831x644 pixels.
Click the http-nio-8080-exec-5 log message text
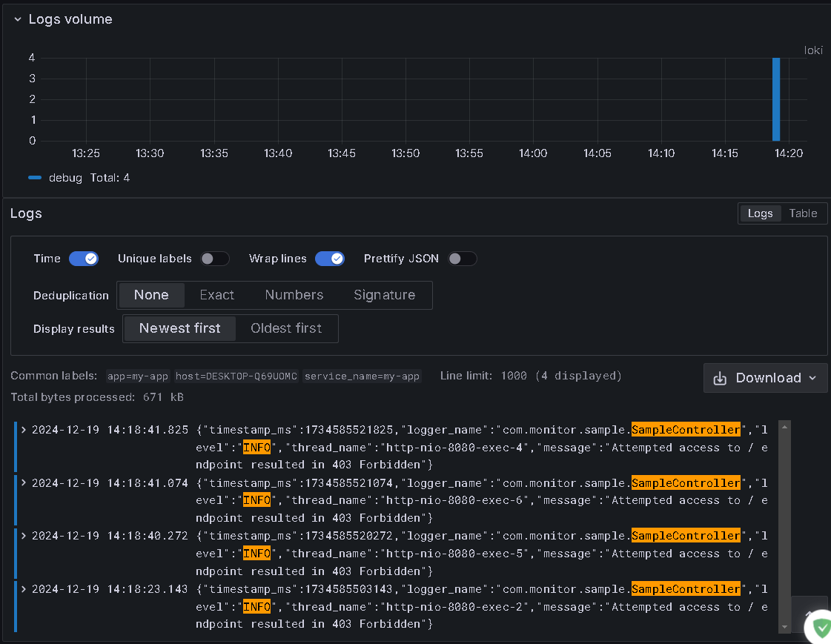coord(482,554)
